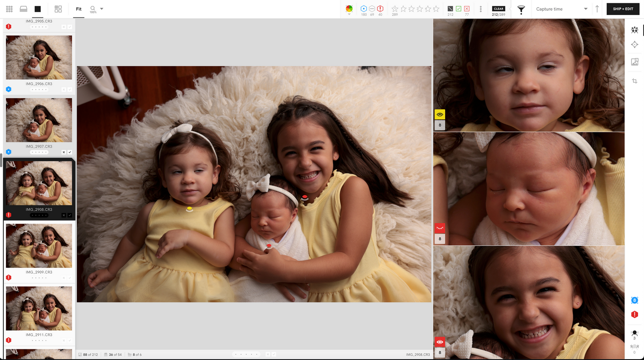Open the Capture time sort dropdown

[562, 9]
